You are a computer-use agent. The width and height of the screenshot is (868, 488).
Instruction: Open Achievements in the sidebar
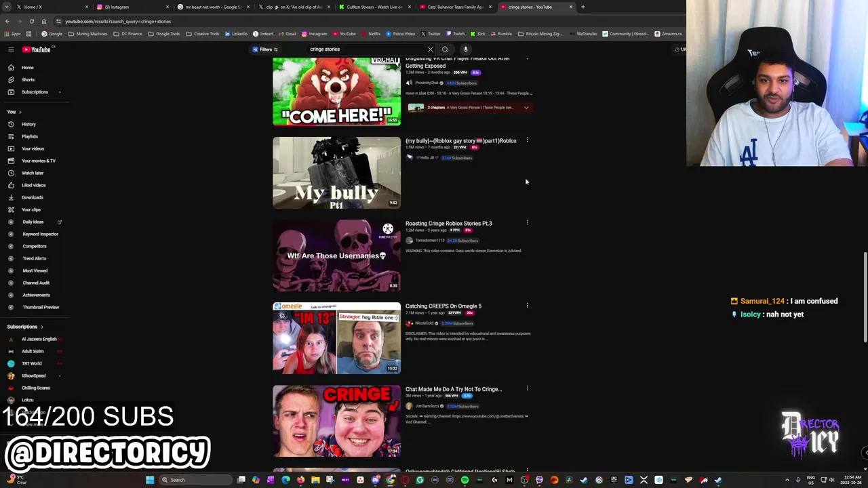click(x=36, y=295)
